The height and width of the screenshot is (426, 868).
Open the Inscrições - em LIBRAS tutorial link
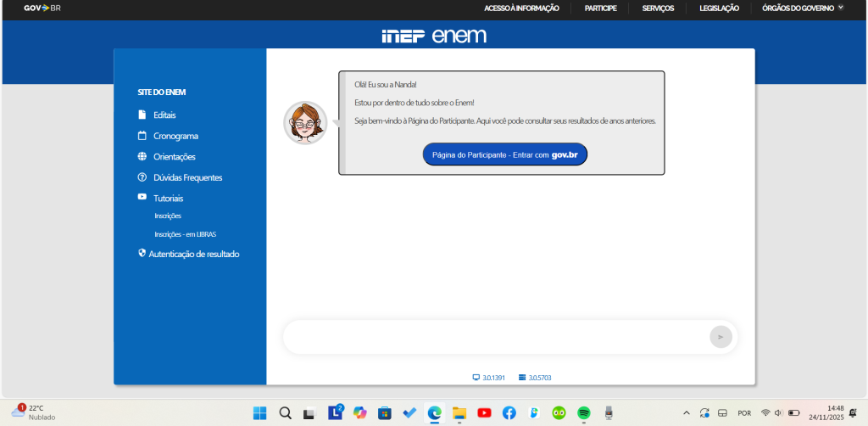(186, 234)
